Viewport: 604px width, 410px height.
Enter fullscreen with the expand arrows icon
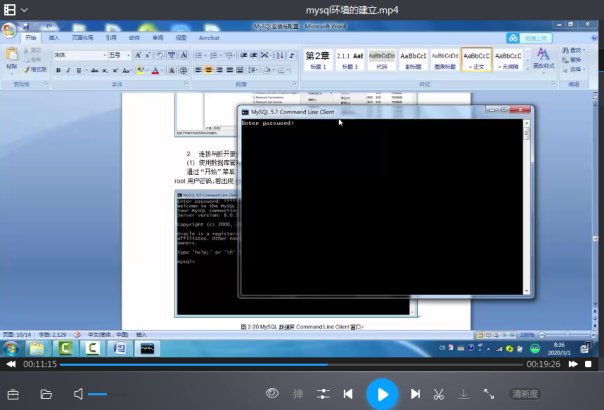[489, 394]
